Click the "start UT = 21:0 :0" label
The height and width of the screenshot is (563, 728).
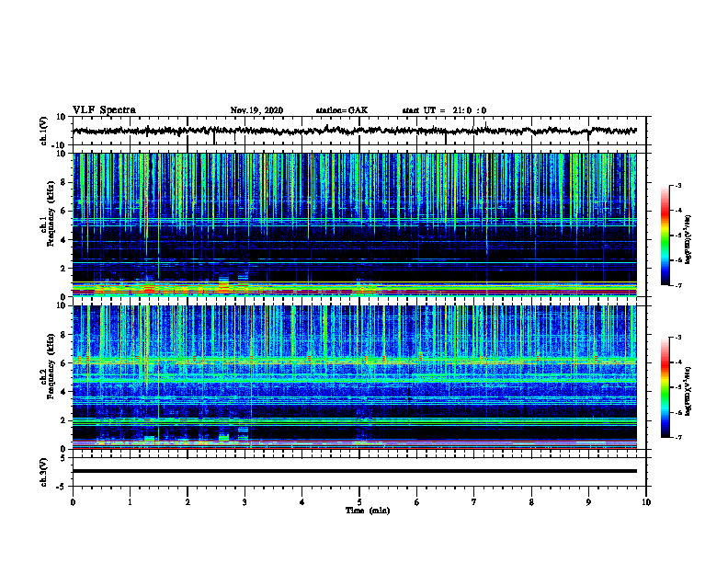pyautogui.click(x=444, y=110)
